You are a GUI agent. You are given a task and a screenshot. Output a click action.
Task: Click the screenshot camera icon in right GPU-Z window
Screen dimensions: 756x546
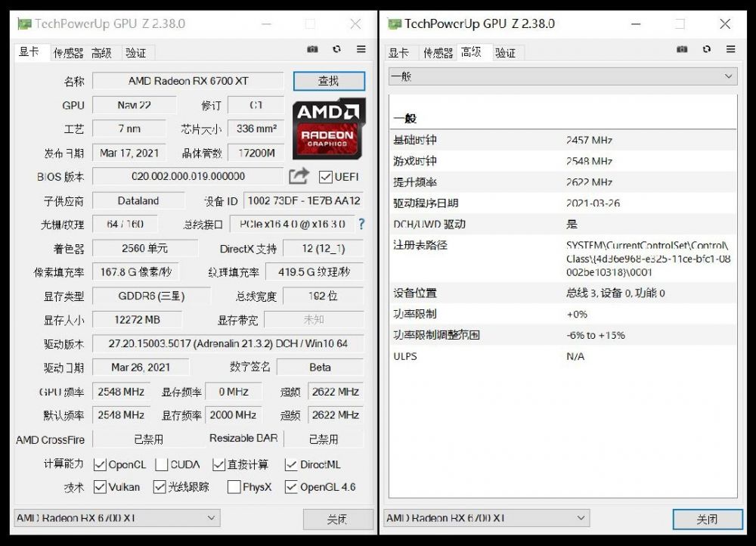pyautogui.click(x=682, y=48)
